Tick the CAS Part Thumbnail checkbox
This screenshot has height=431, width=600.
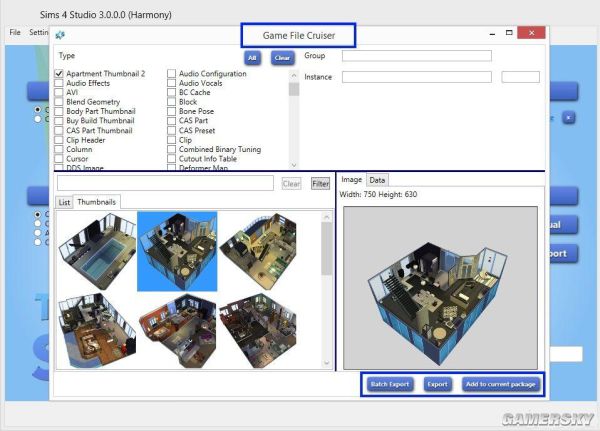coord(59,131)
